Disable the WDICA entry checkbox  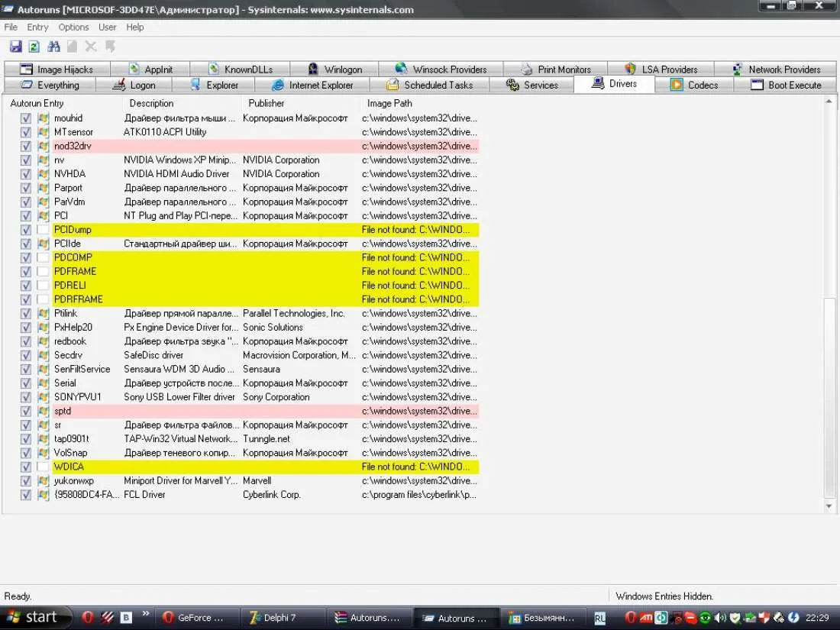pyautogui.click(x=26, y=466)
